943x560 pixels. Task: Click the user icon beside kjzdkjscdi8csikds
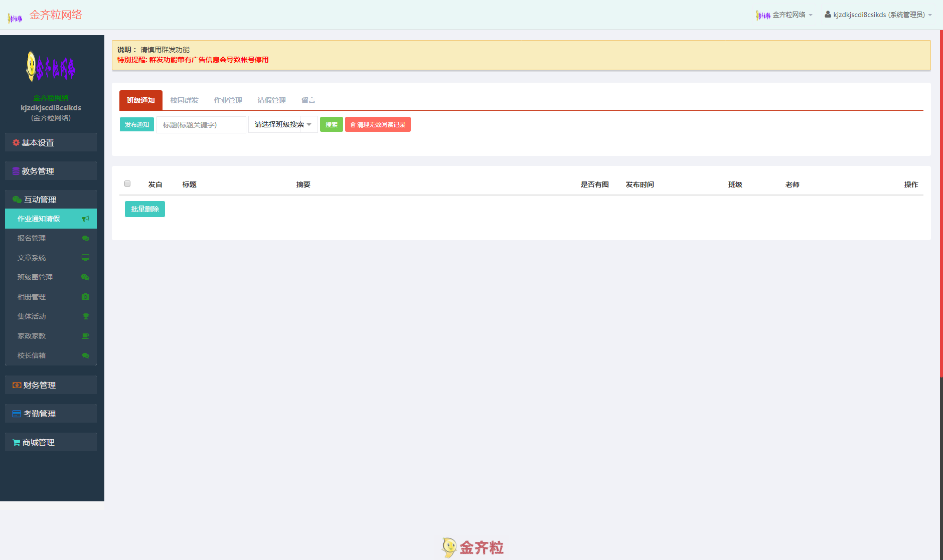[828, 15]
